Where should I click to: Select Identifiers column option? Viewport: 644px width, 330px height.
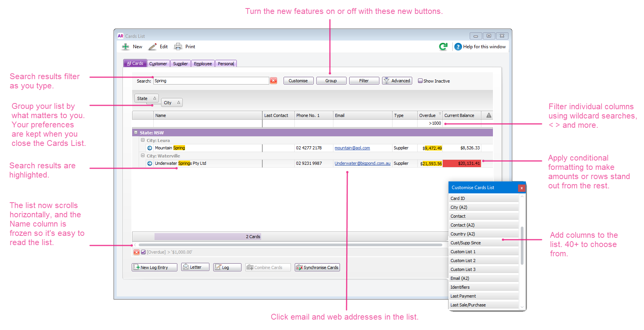pos(484,287)
